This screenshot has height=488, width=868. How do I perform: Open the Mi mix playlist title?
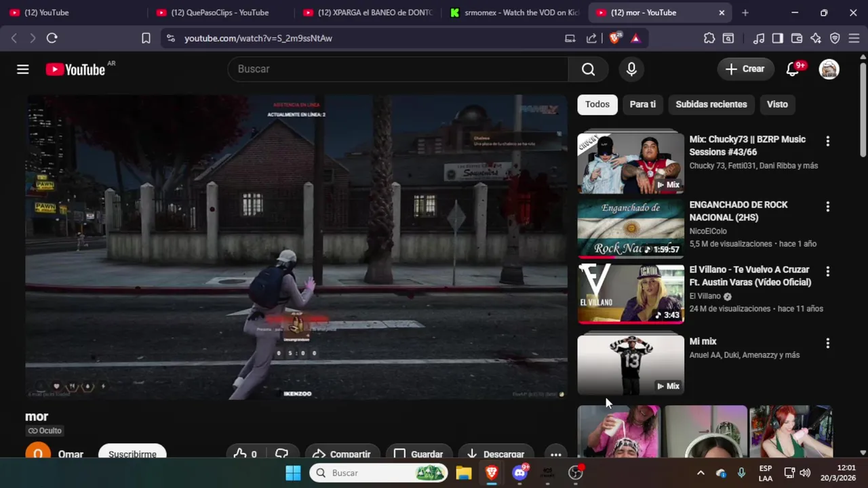703,342
